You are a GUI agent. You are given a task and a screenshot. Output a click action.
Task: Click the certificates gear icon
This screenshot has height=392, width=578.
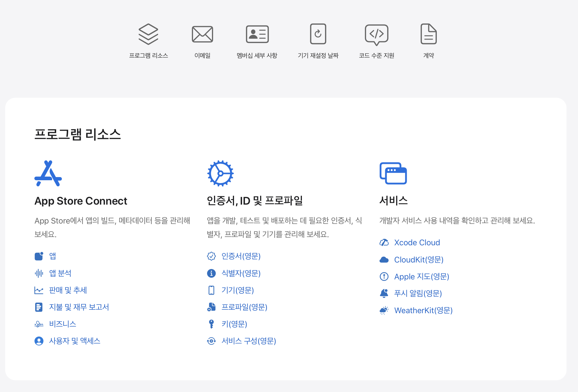[220, 173]
